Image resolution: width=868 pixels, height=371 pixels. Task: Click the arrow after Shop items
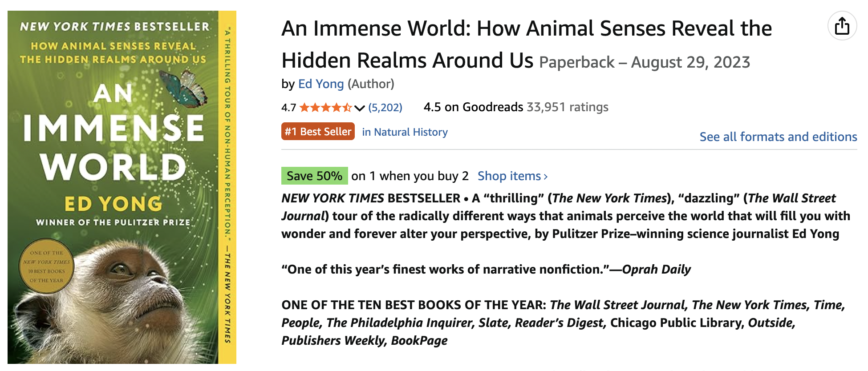click(x=546, y=177)
